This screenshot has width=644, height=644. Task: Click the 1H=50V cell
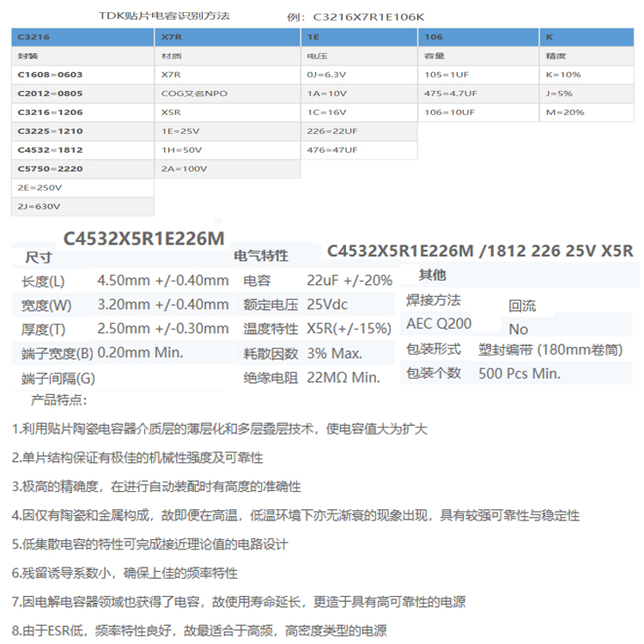(228, 150)
